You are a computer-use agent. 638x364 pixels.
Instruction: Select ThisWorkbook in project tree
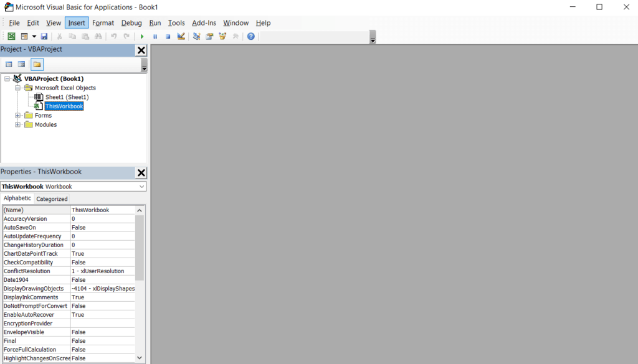(x=64, y=106)
